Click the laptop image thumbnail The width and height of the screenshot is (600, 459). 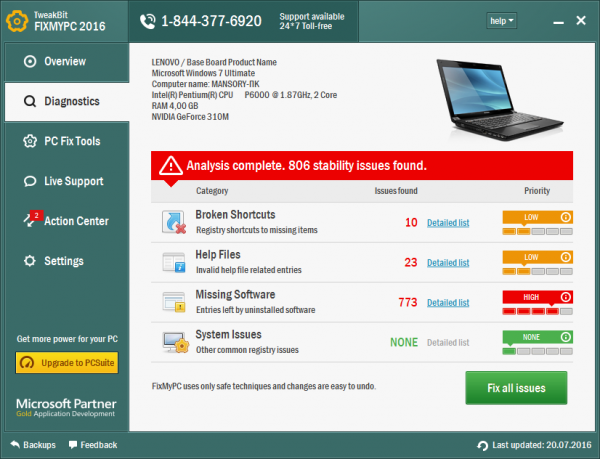point(499,99)
